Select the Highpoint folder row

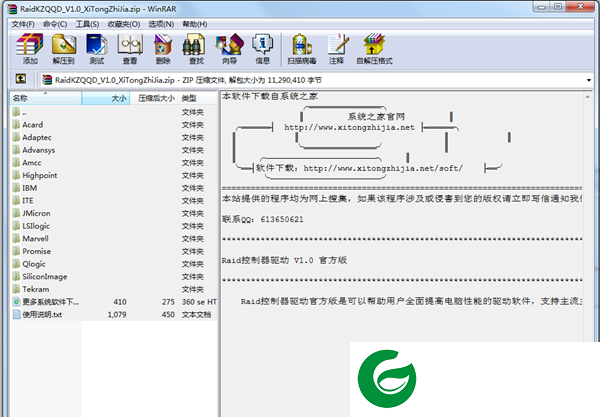click(x=115, y=175)
